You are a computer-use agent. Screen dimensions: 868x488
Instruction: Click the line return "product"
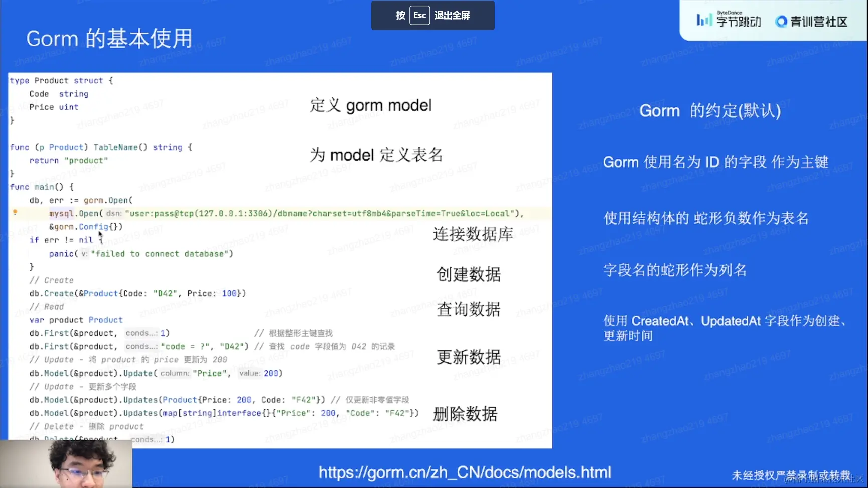68,161
